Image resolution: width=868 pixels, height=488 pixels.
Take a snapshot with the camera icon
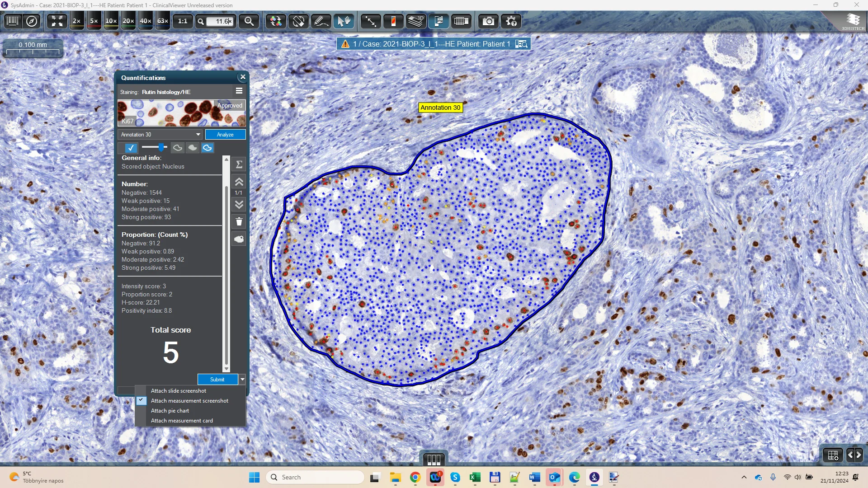point(488,21)
